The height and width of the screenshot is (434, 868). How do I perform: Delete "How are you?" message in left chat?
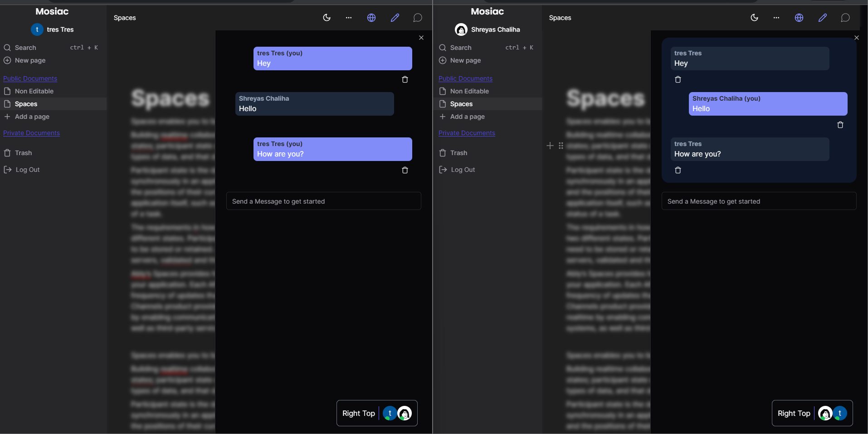[405, 170]
